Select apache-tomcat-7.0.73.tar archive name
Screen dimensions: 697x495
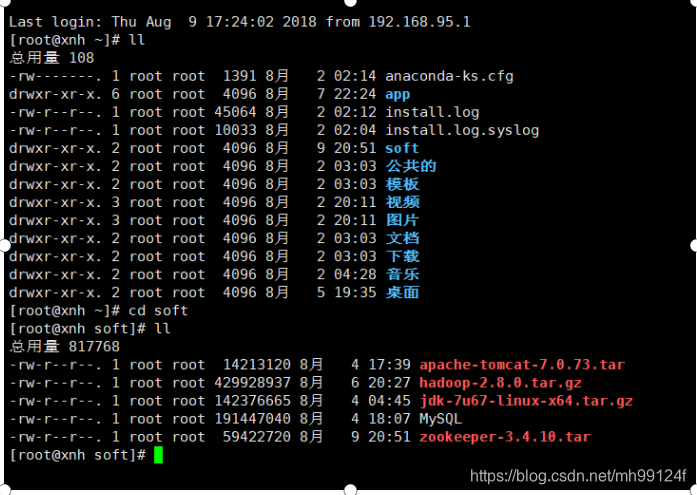[522, 365]
